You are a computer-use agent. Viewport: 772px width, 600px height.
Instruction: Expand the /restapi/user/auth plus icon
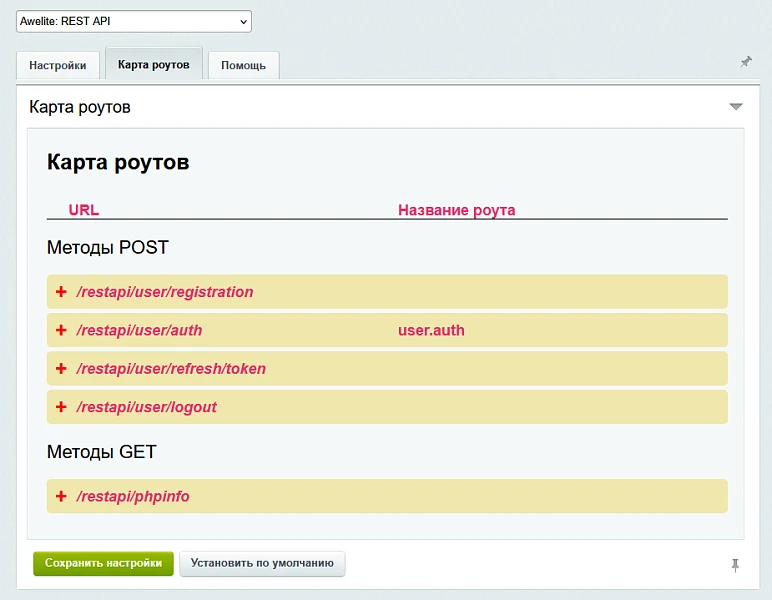61,330
